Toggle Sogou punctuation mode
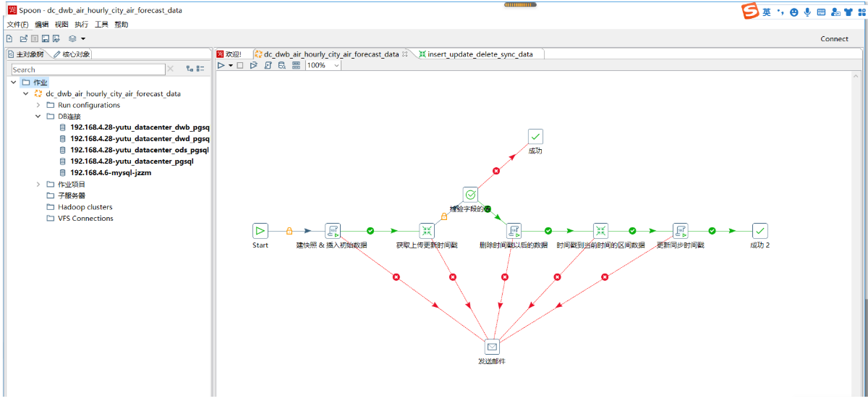 click(x=780, y=12)
